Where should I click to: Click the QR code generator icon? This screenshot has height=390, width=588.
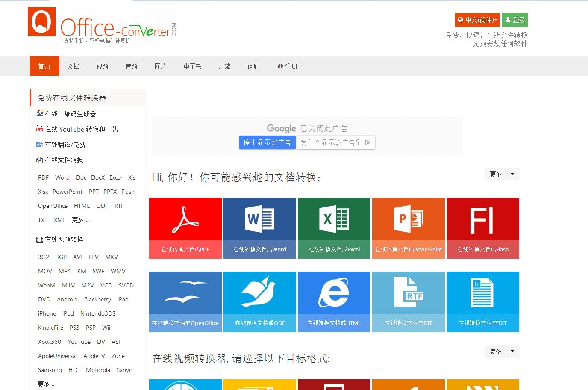tap(40, 113)
